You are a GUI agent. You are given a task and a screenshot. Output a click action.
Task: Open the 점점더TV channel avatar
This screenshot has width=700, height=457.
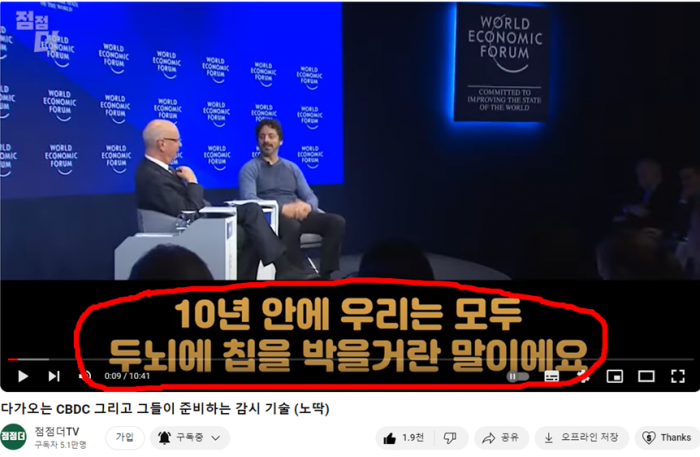pos(14,438)
